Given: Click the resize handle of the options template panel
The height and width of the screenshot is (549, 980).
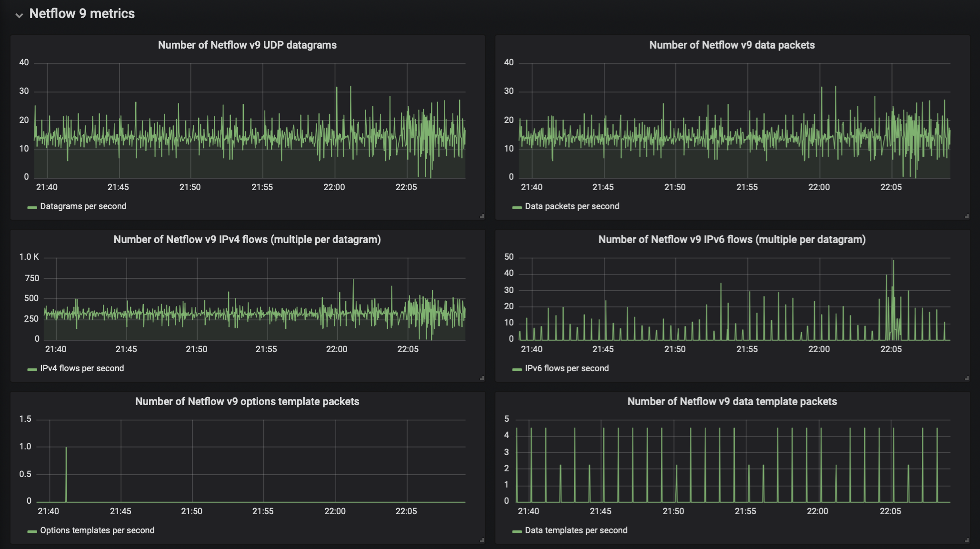Looking at the screenshot, I should point(482,540).
